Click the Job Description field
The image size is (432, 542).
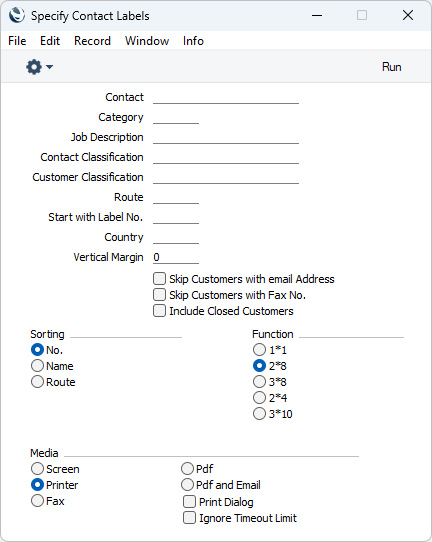226,137
